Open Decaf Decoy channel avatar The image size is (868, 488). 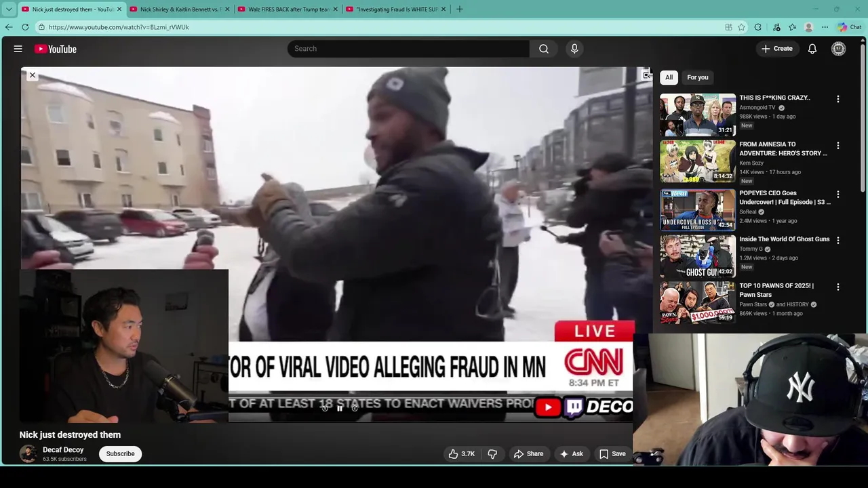pos(28,453)
